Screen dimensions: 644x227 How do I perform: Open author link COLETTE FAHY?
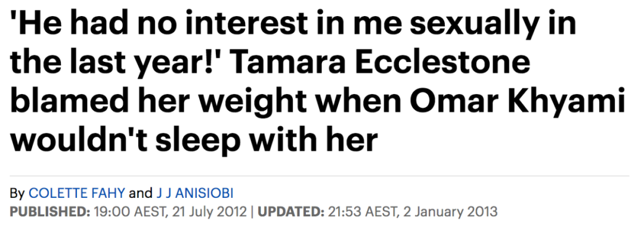(77, 193)
